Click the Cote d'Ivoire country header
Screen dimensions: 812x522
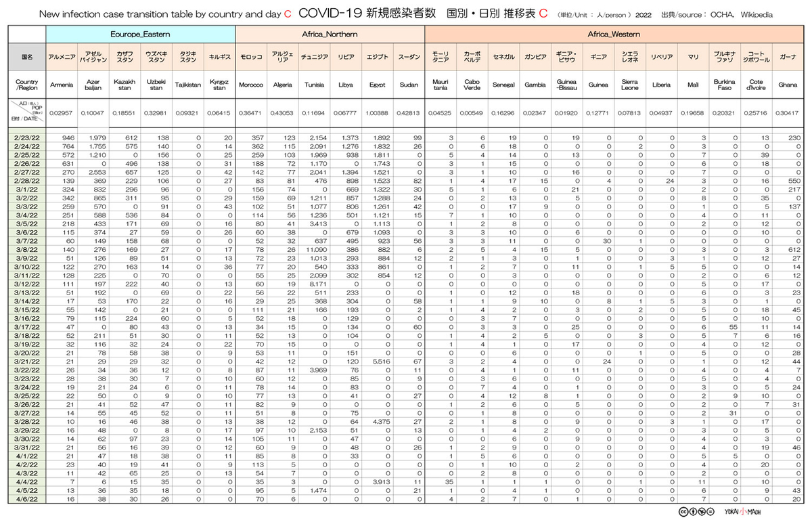756,85
